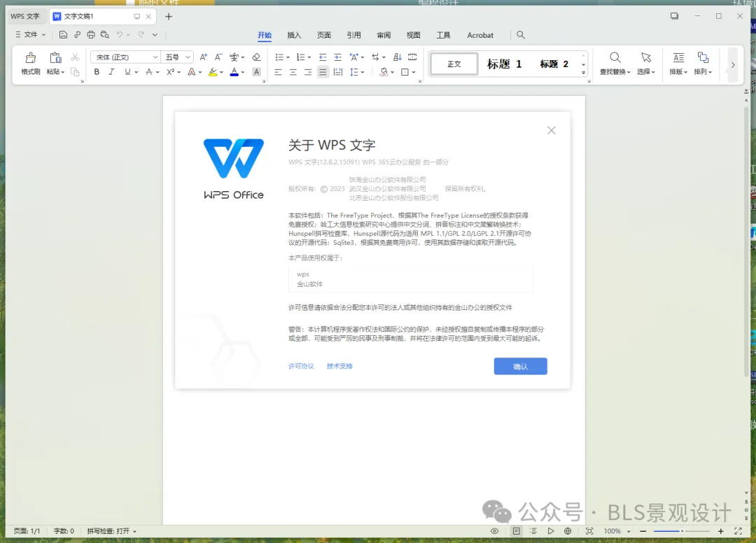This screenshot has height=543, width=756.
Task: Click the Cut scissors icon
Action: pos(75,57)
